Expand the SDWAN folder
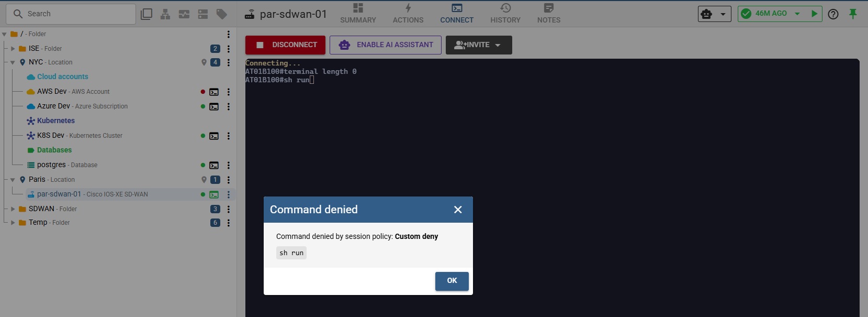868x317 pixels. [13, 209]
